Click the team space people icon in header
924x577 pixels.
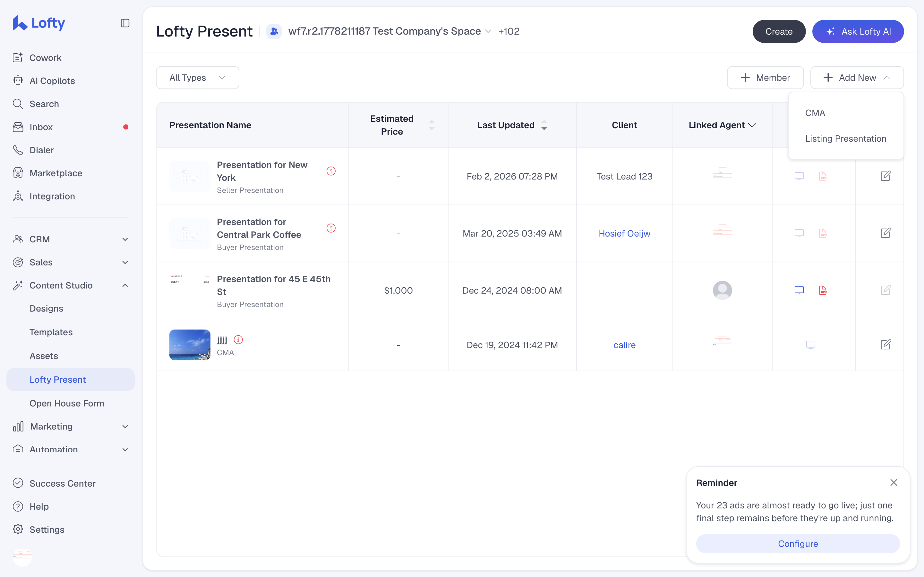(x=274, y=31)
